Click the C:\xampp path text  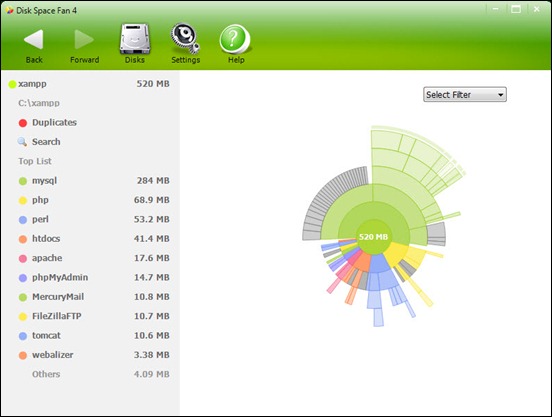tap(39, 103)
